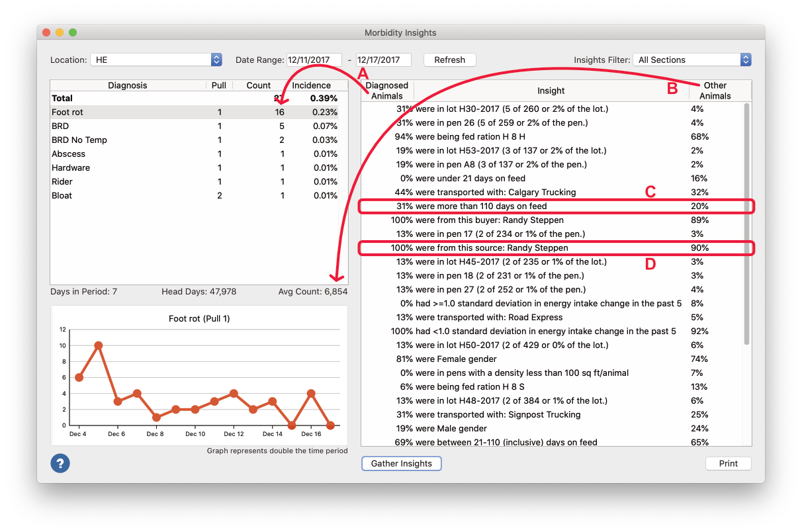Select insight about Road Express transport
This screenshot has width=802, height=532.
(x=552, y=317)
